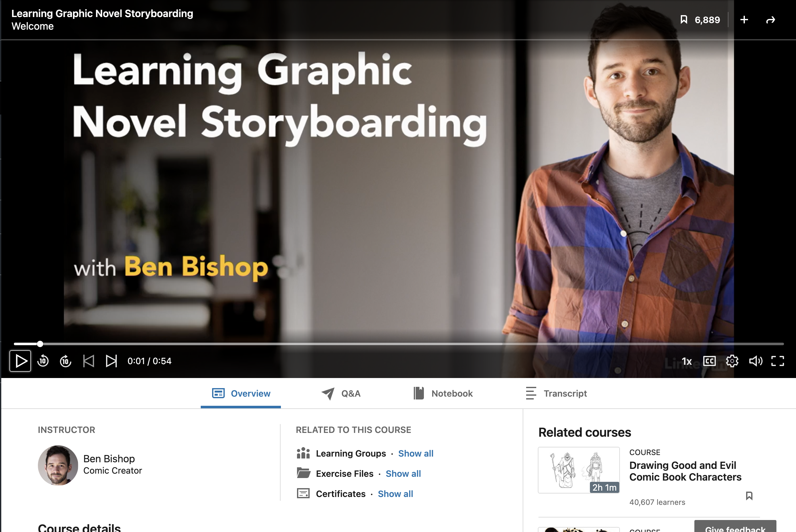The height and width of the screenshot is (532, 796).
Task: Show all Exercise Files
Action: coord(403,474)
